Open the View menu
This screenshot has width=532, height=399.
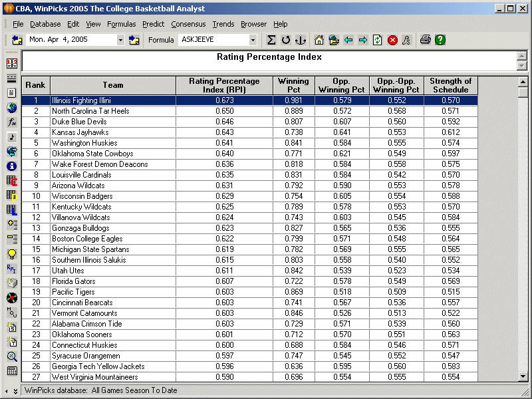point(93,24)
